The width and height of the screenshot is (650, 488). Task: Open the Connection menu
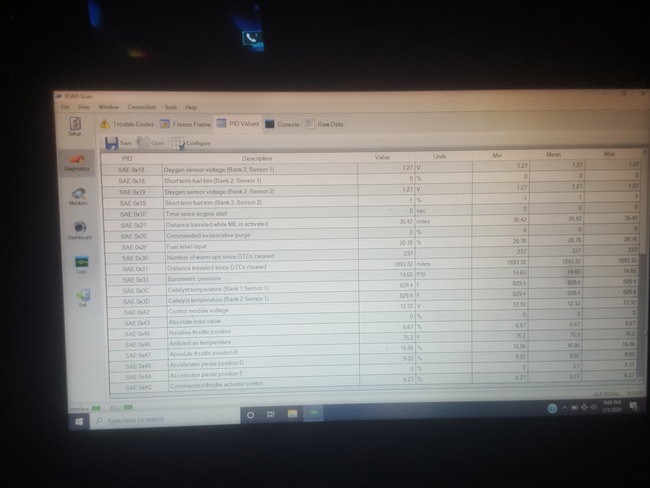(142, 107)
